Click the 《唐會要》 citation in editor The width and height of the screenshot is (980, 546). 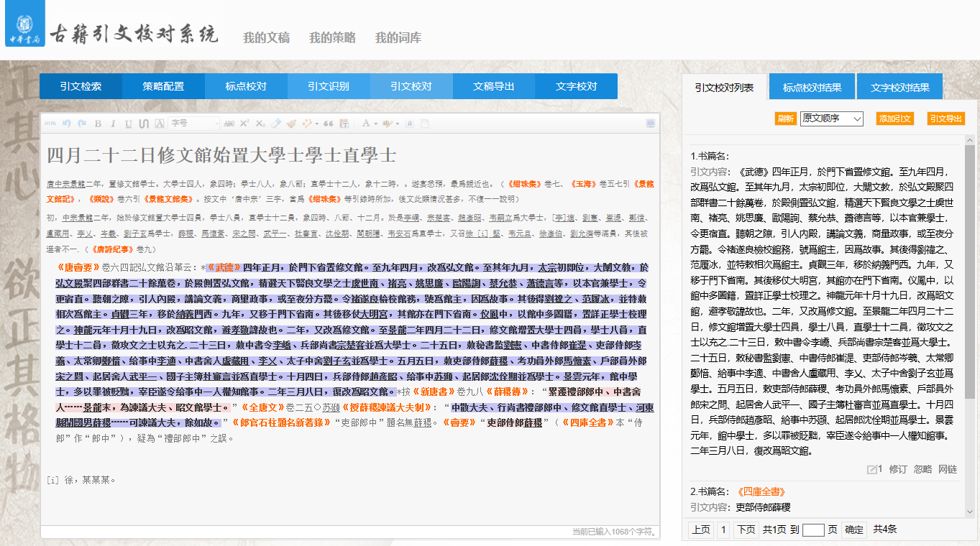[x=79, y=266]
